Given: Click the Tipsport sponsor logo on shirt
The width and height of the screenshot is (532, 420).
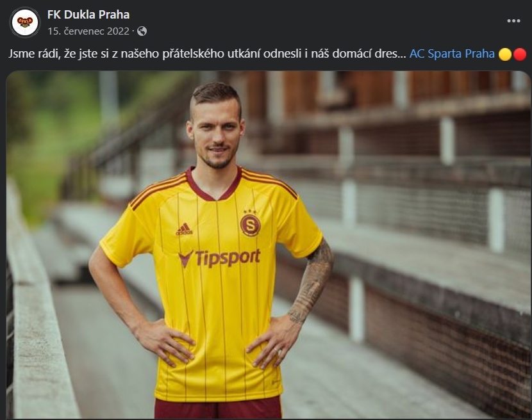Looking at the screenshot, I should coord(219,258).
